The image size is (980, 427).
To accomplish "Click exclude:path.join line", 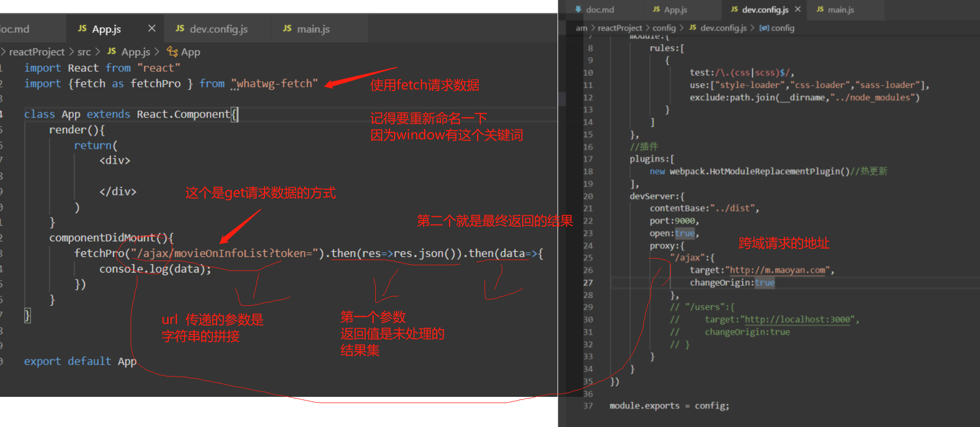I will coord(805,98).
